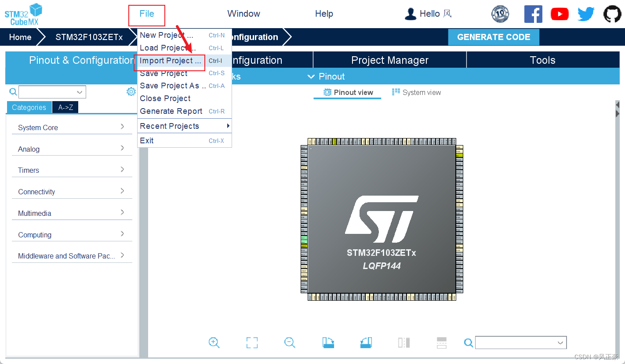The width and height of the screenshot is (625, 364).
Task: Open the YouTube channel icon
Action: 560,14
